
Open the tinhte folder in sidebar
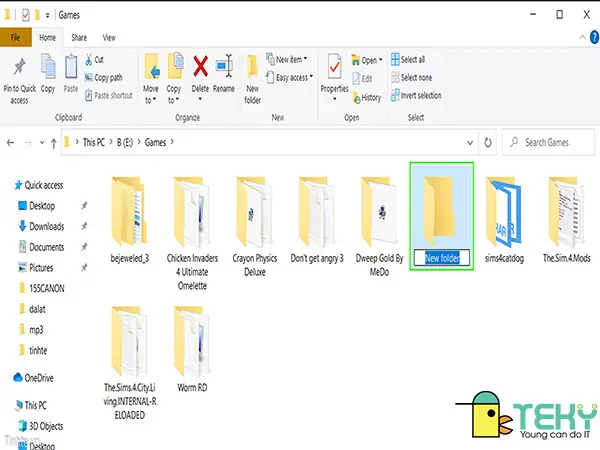pyautogui.click(x=33, y=350)
